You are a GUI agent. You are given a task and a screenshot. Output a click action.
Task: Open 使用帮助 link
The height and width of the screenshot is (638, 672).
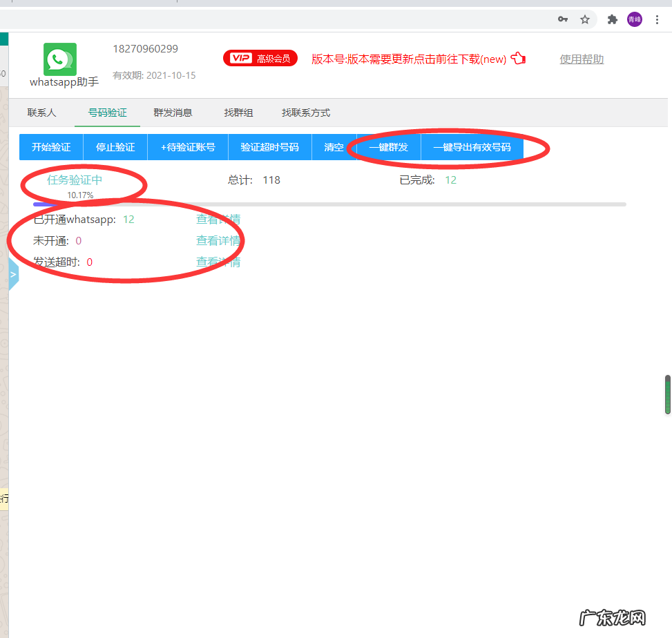581,59
